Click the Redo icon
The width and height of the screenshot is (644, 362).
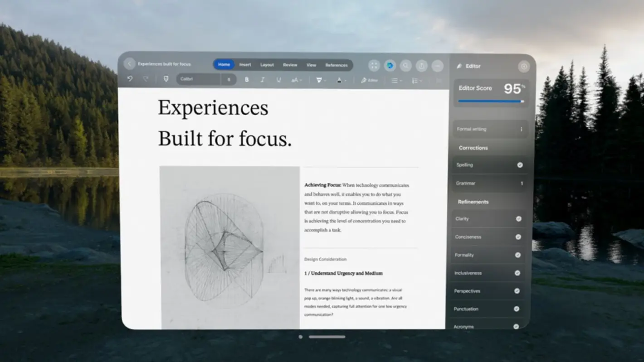tap(145, 80)
